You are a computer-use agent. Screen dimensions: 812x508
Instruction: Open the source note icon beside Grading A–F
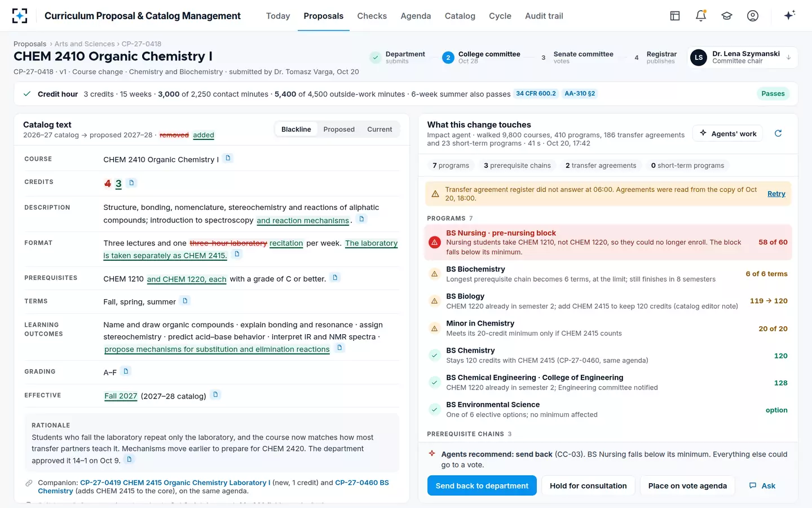point(126,371)
